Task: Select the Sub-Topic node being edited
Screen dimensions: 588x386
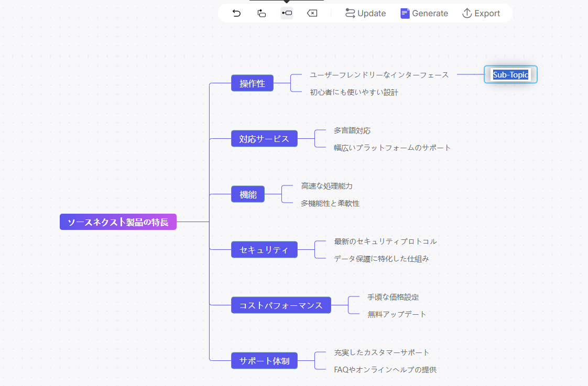Action: (510, 74)
